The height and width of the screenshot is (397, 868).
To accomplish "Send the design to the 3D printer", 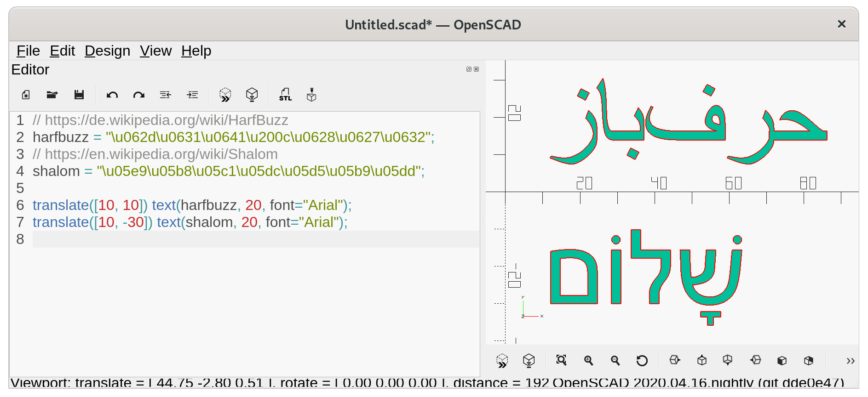I will [x=311, y=95].
